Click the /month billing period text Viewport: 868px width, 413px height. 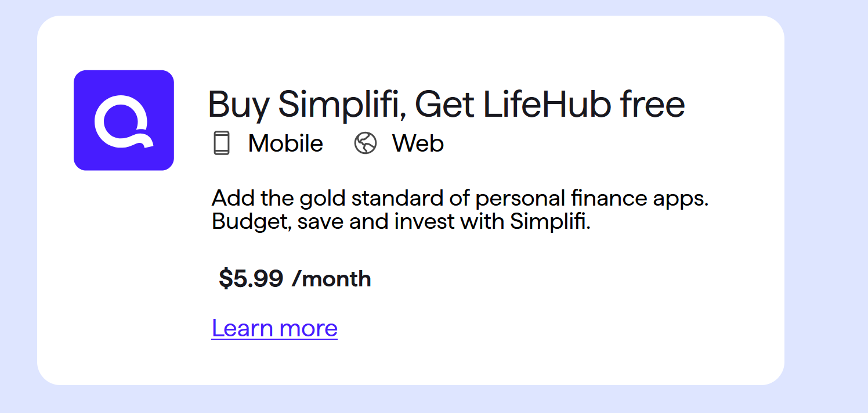pyautogui.click(x=331, y=279)
